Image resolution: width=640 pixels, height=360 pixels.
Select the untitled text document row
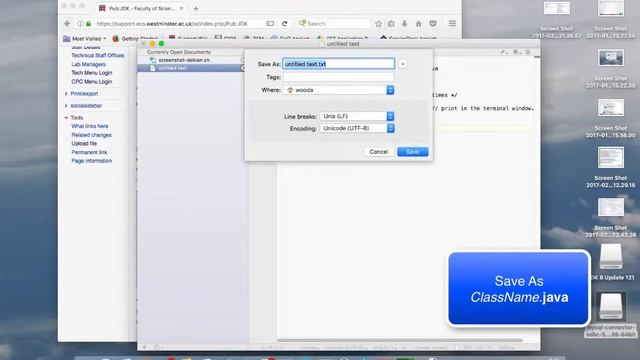click(x=190, y=68)
